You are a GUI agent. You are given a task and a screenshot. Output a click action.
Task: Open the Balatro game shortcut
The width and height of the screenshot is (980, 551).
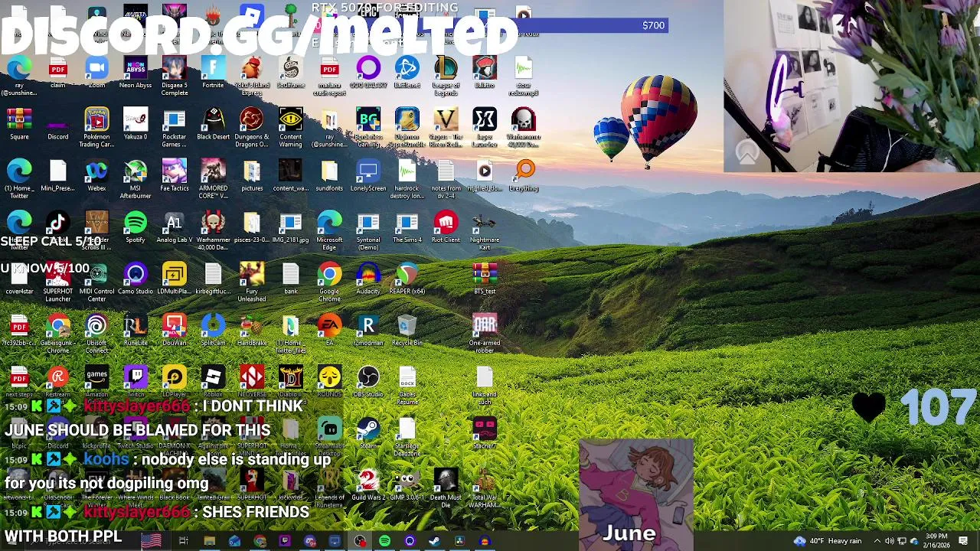pyautogui.click(x=485, y=73)
